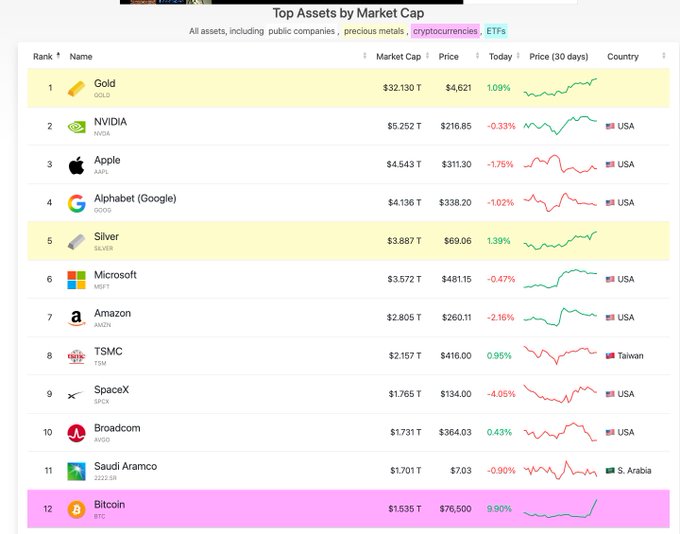Click the Amazon logo icon
Image resolution: width=680 pixels, height=534 pixels.
coord(76,318)
